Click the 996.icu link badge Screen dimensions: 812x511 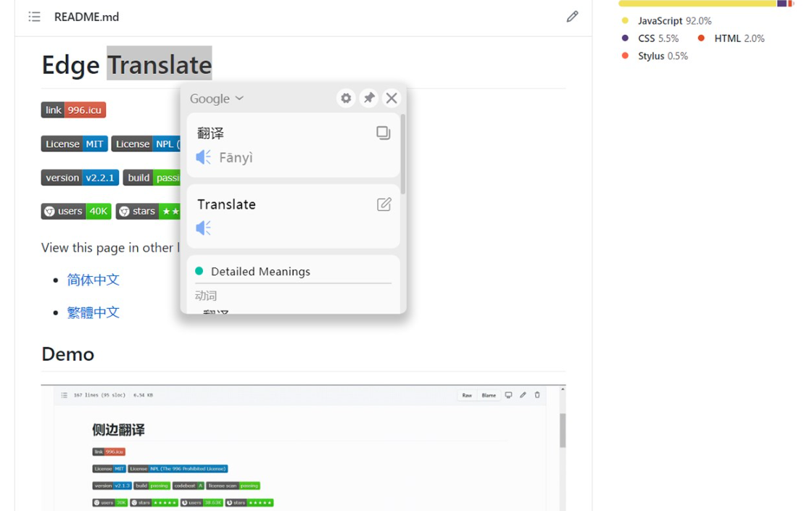[x=73, y=109]
